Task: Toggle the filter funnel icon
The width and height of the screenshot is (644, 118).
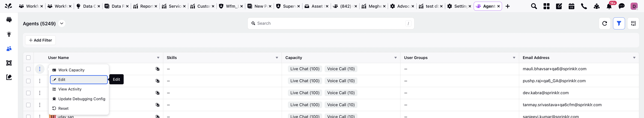Action: (x=619, y=23)
